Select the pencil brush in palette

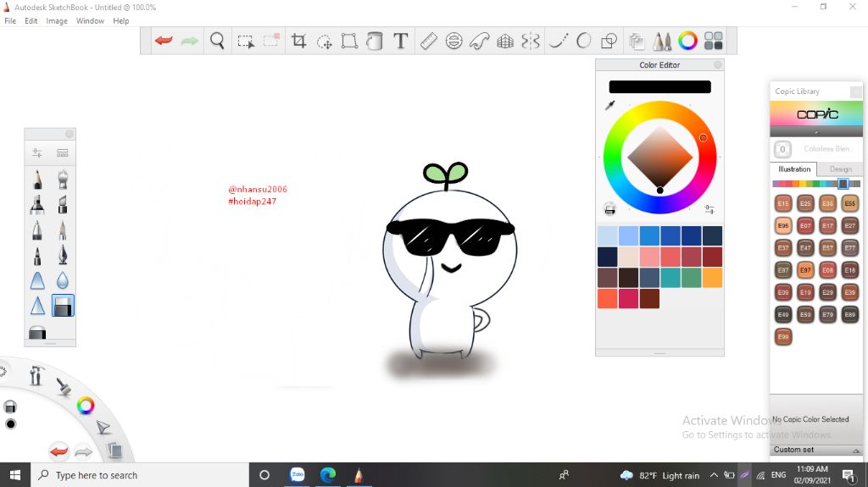[x=37, y=180]
